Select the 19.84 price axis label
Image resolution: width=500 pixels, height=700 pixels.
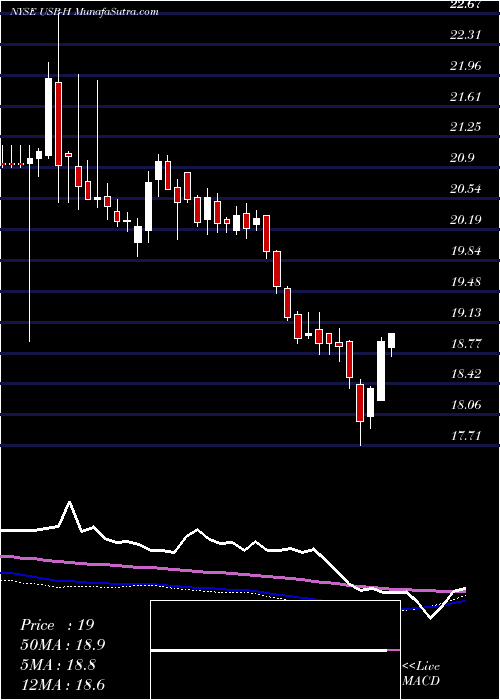tap(466, 251)
